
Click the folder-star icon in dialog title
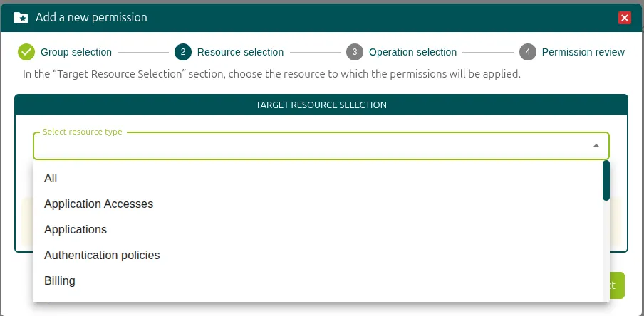click(21, 18)
